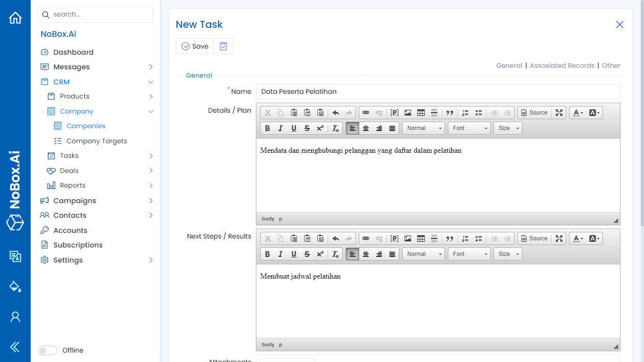Select center alignment in Next Steps editor
644x362 pixels.
point(366,254)
